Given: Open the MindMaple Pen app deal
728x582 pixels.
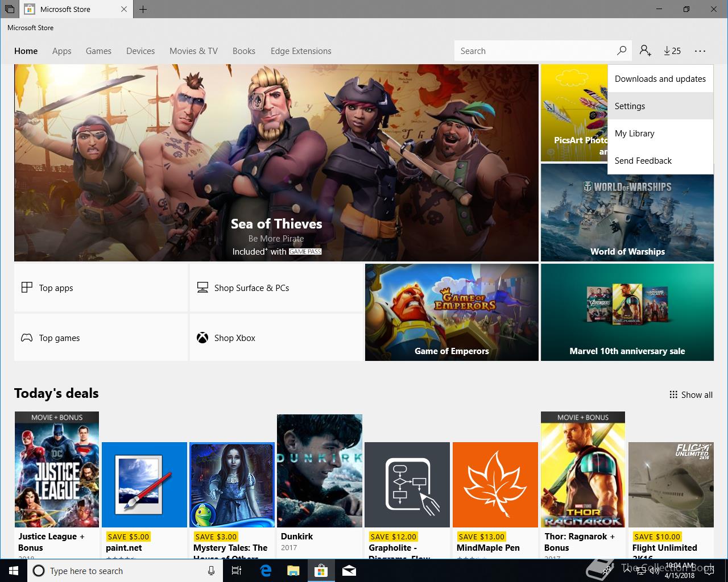Looking at the screenshot, I should pyautogui.click(x=495, y=500).
